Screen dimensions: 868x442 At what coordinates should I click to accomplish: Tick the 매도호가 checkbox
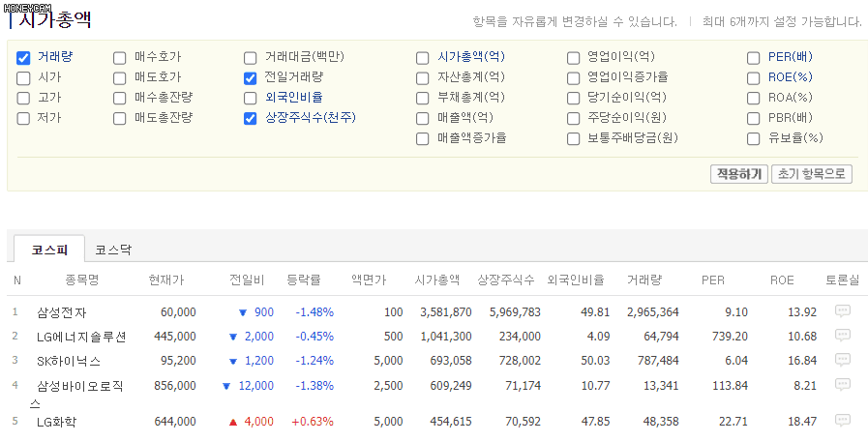click(x=120, y=78)
